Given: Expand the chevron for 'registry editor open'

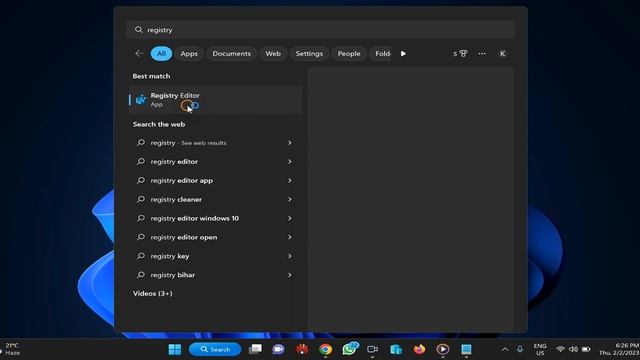Looking at the screenshot, I should 290,237.
